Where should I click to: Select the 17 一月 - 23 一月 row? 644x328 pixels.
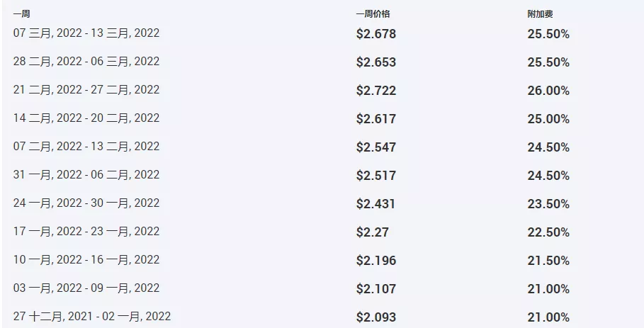click(x=86, y=232)
